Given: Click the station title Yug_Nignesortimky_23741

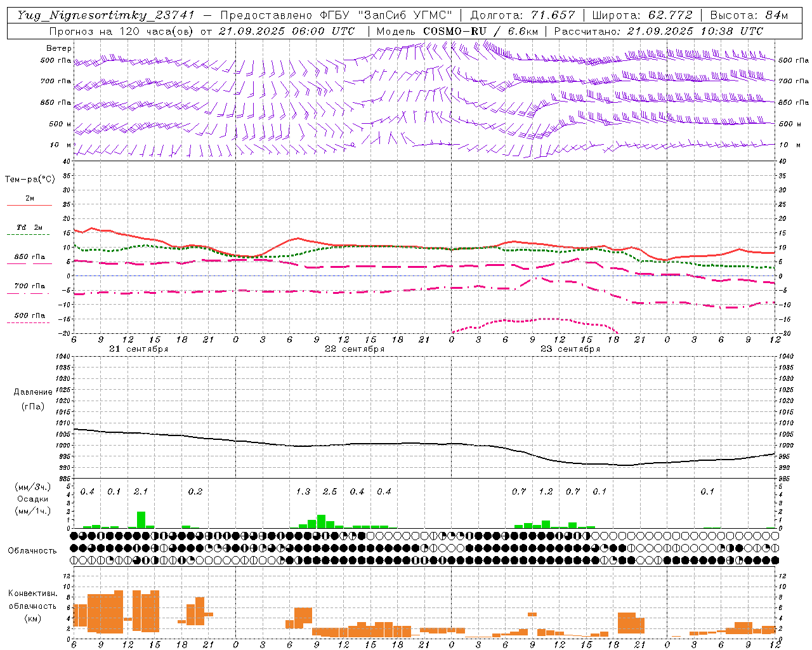Looking at the screenshot, I should tap(106, 15).
